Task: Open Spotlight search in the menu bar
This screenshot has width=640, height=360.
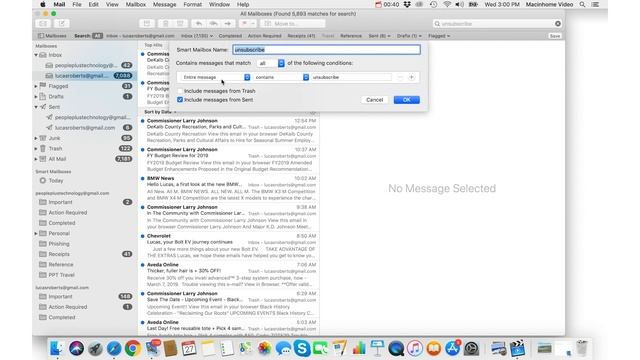Action: [582, 4]
